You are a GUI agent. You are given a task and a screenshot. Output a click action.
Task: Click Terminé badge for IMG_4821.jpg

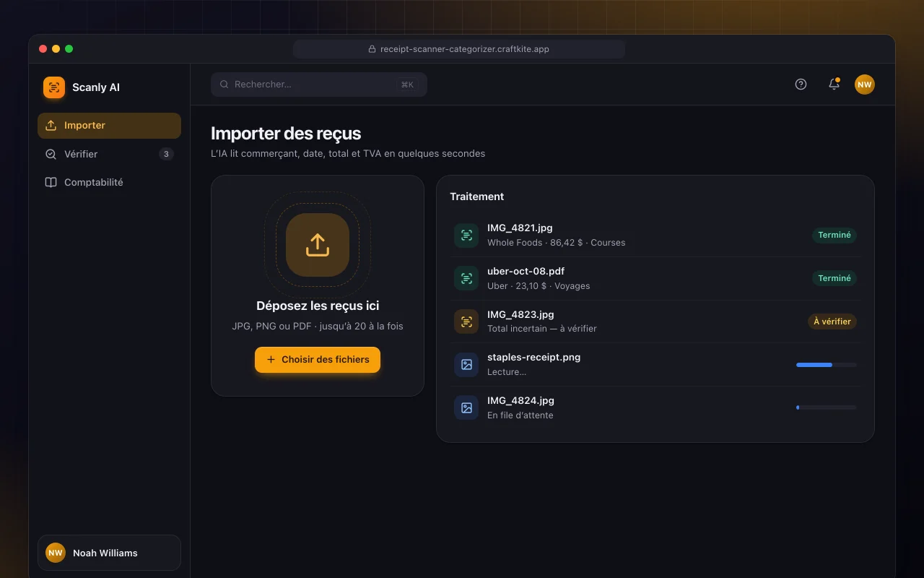click(x=834, y=235)
